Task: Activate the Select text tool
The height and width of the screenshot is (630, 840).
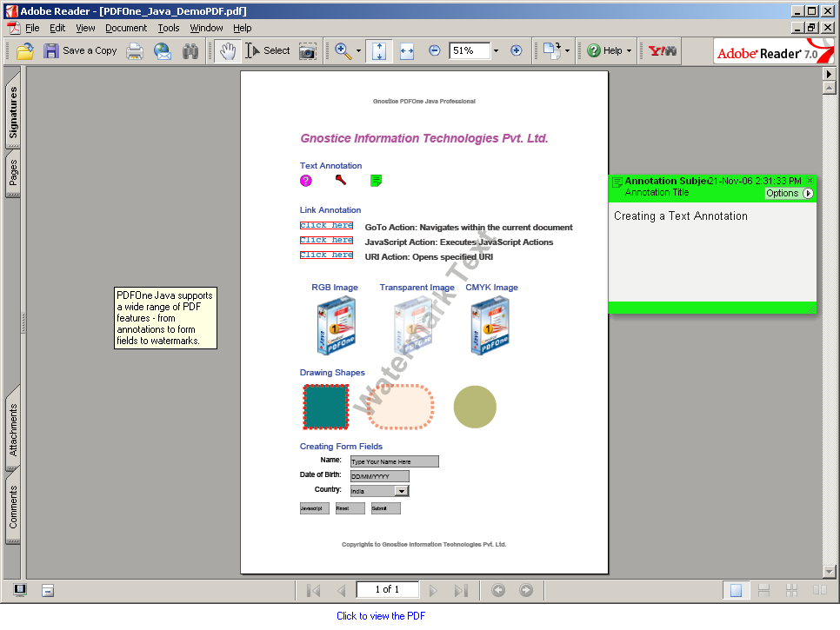Action: [267, 51]
